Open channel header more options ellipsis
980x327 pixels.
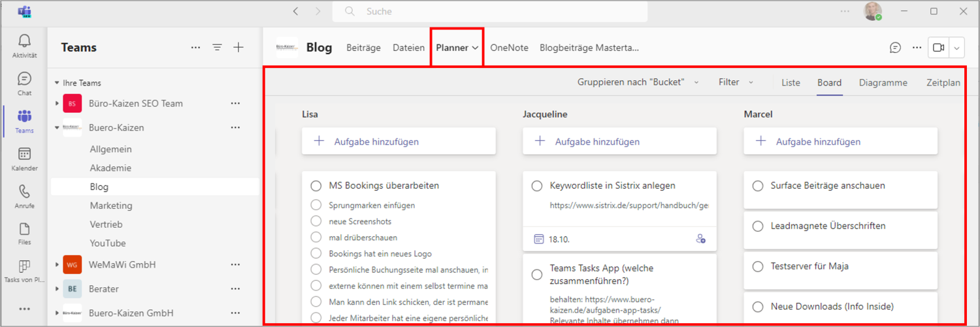point(917,48)
